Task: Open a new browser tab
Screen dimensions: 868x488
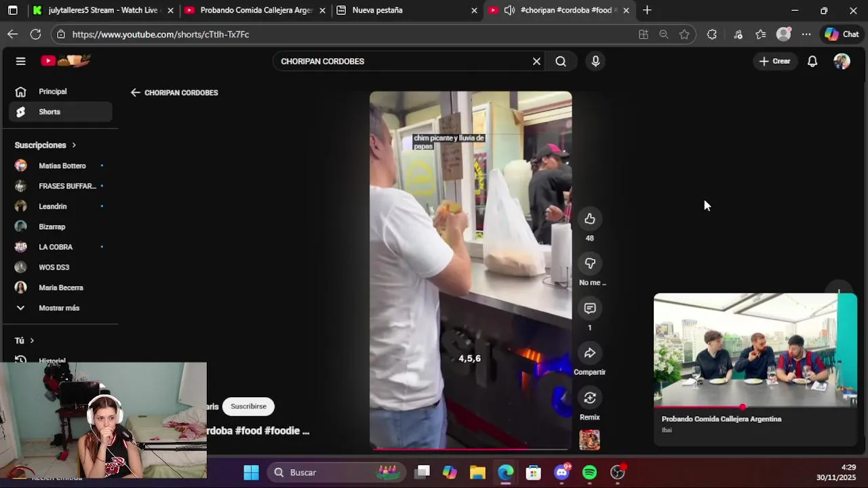Action: point(647,10)
